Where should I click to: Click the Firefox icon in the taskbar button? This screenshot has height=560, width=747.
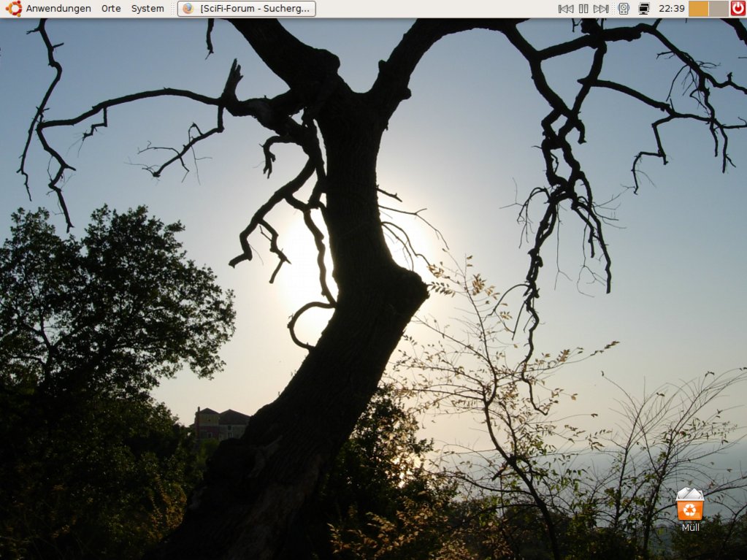point(188,9)
